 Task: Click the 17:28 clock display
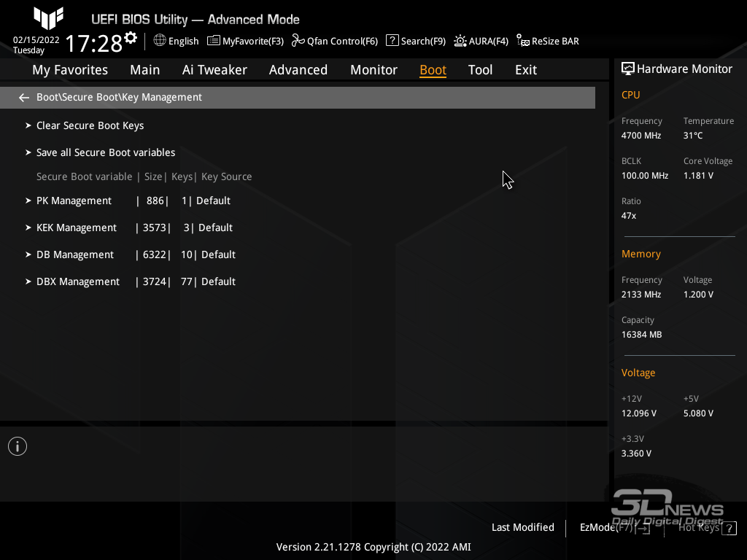(x=94, y=43)
